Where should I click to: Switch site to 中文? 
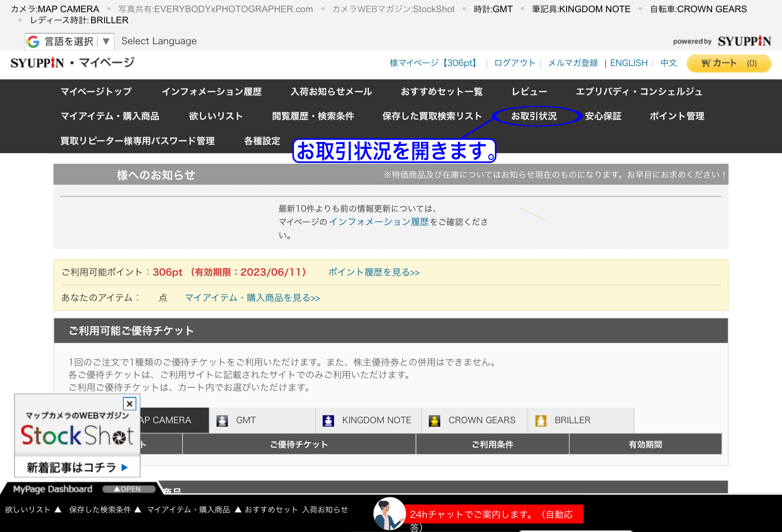tap(669, 63)
